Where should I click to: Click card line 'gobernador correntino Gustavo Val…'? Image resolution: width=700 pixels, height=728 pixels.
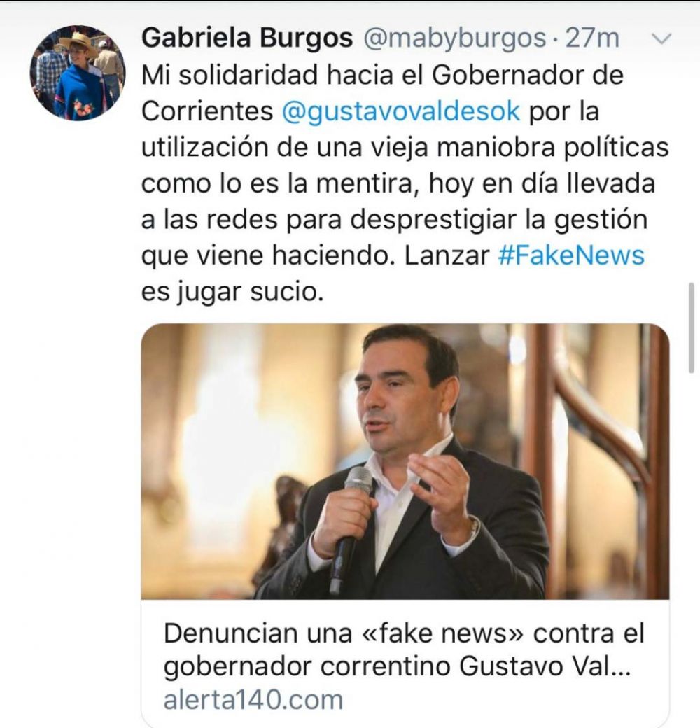398,666
